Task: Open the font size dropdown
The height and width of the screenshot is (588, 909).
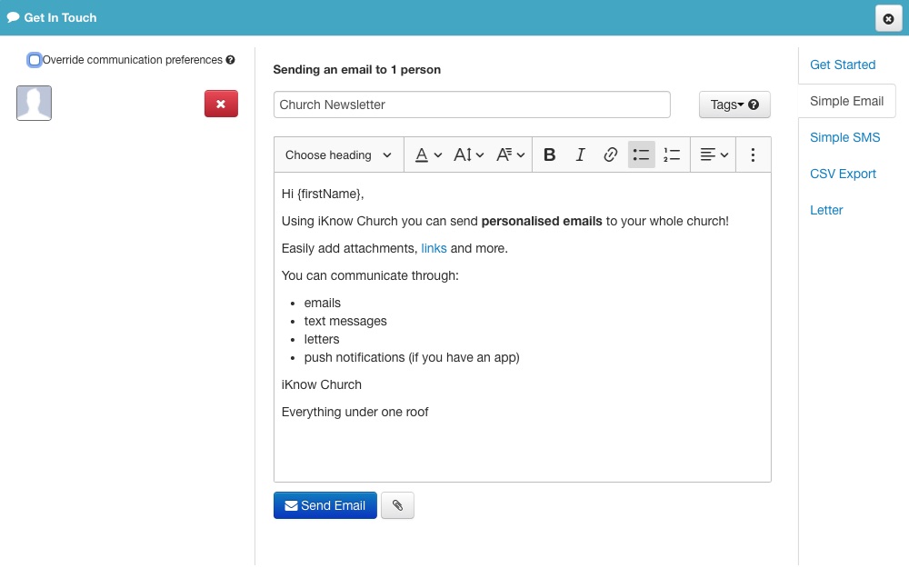Action: click(x=468, y=155)
